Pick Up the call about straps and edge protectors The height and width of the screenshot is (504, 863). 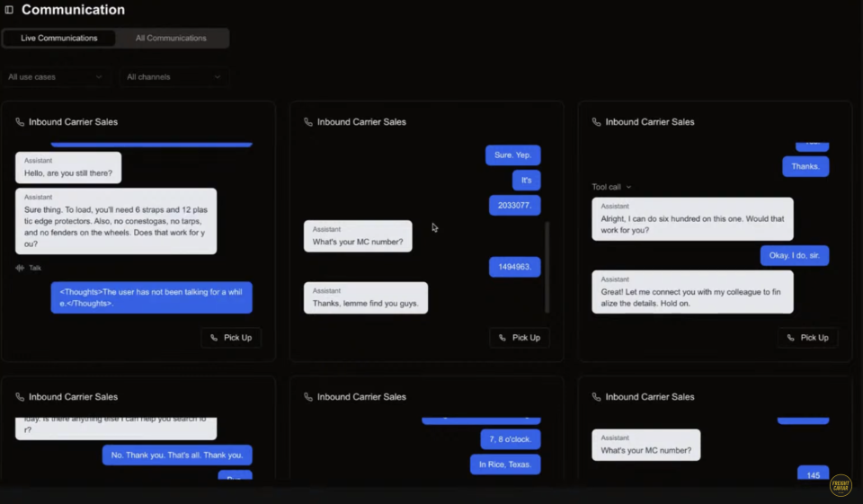pos(231,338)
